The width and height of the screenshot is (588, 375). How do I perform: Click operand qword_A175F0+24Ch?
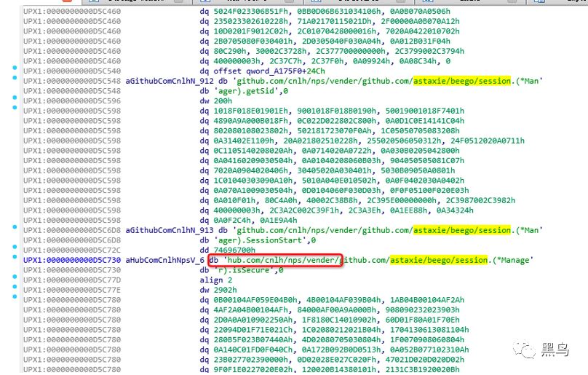click(x=285, y=71)
